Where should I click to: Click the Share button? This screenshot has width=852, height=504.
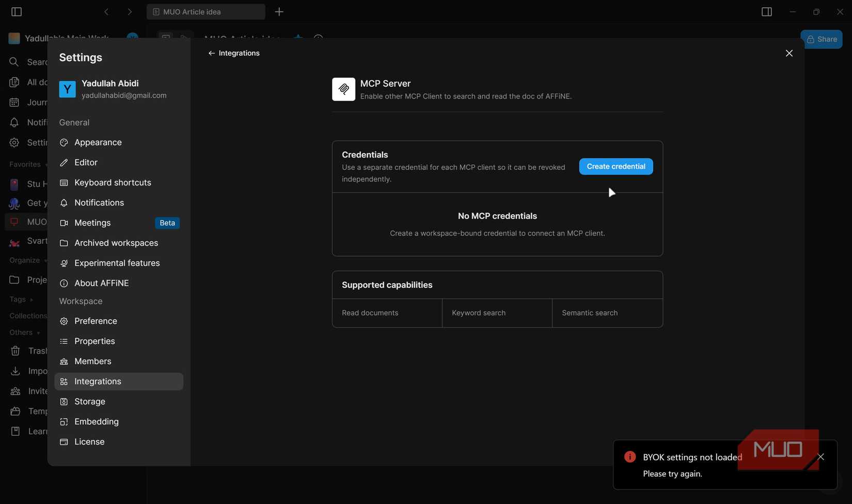(821, 39)
